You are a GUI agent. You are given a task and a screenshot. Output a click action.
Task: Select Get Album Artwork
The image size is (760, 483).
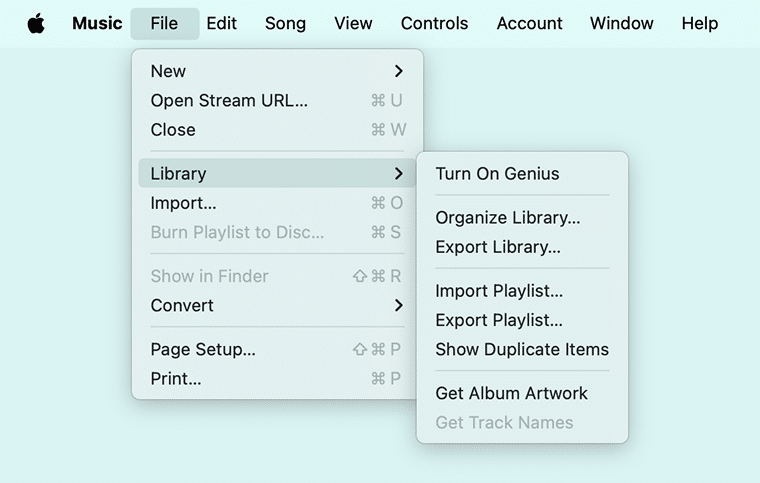pos(522,393)
